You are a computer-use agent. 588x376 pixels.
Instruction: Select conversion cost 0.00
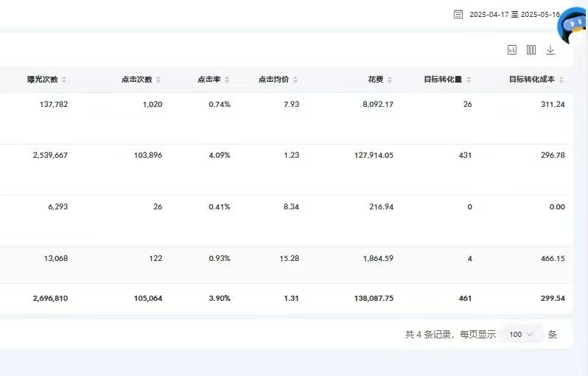(557, 206)
